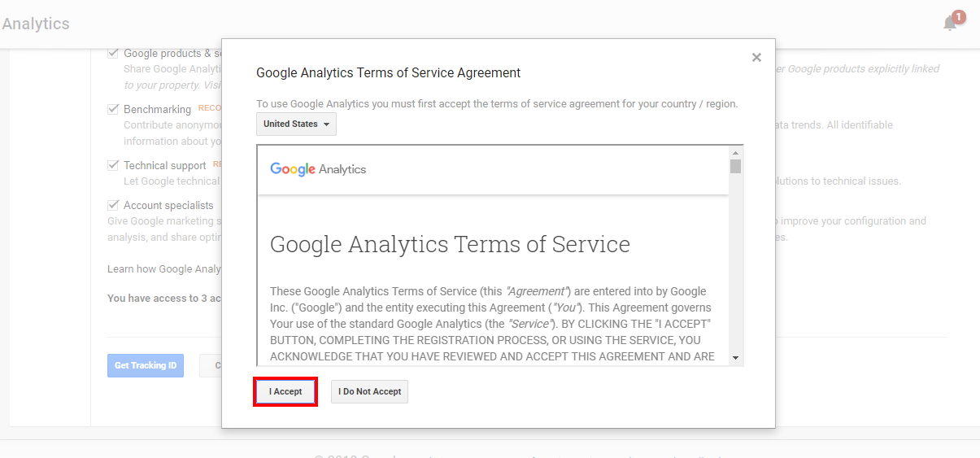Disable the Technical support checkbox
Viewport: 980px width, 458px height.
(113, 165)
